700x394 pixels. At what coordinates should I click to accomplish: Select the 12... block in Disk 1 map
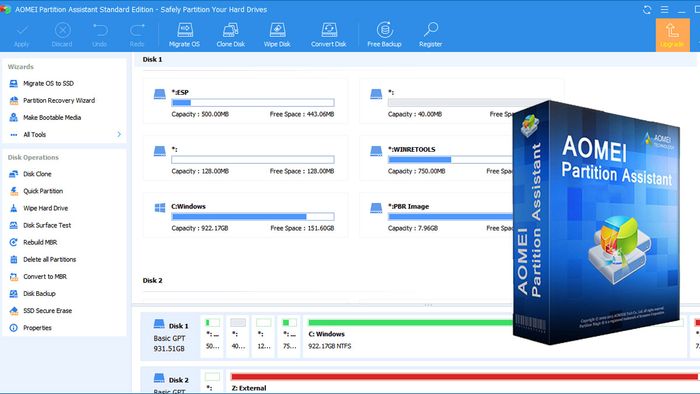[264, 337]
